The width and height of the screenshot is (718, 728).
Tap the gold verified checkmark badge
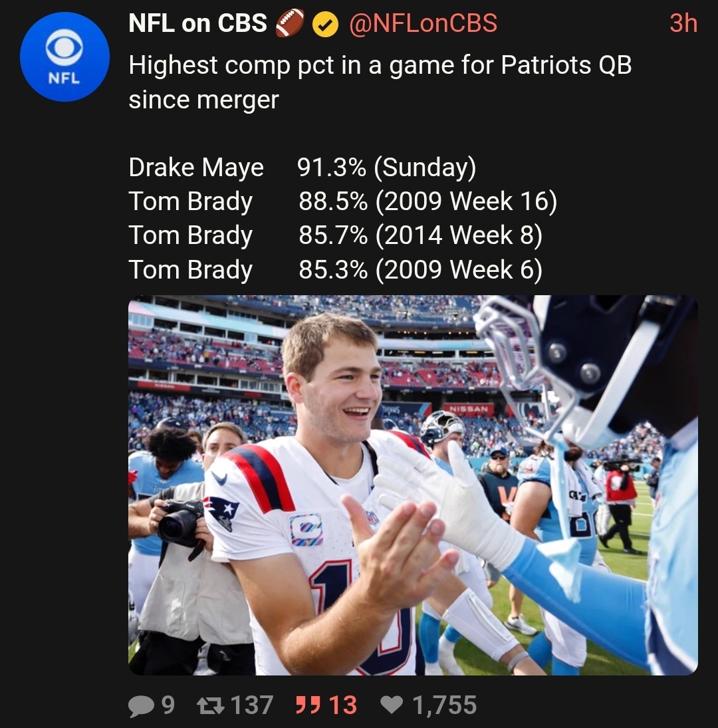pyautogui.click(x=324, y=25)
